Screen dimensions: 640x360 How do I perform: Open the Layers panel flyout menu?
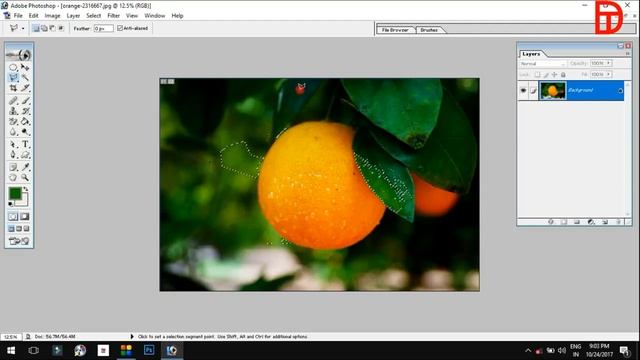click(x=628, y=54)
